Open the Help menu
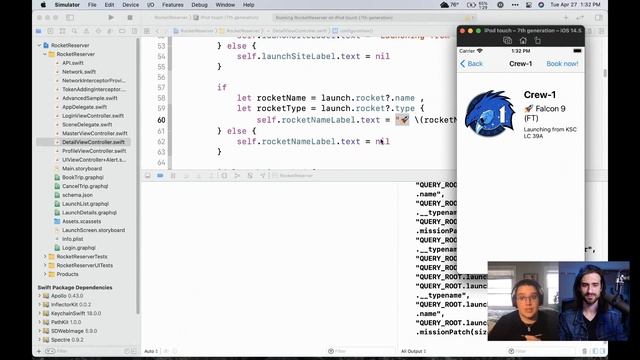 (249, 5)
